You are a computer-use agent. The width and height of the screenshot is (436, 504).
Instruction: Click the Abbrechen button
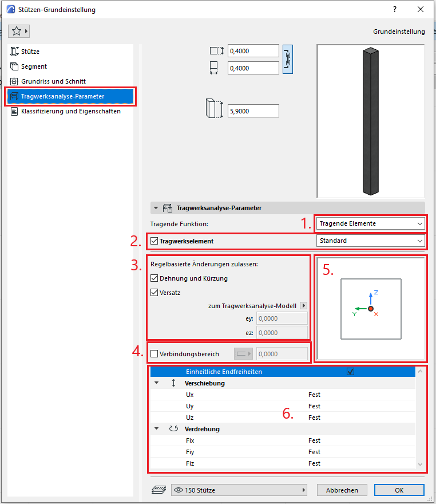click(342, 490)
